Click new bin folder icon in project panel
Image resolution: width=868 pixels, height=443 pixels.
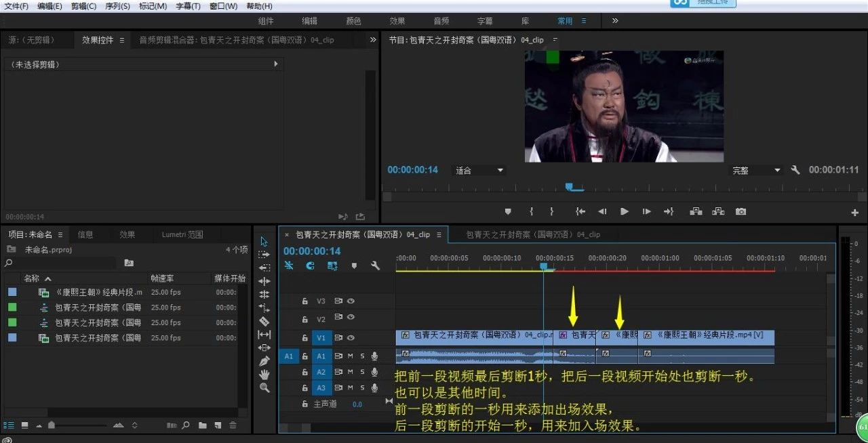pyautogui.click(x=202, y=425)
